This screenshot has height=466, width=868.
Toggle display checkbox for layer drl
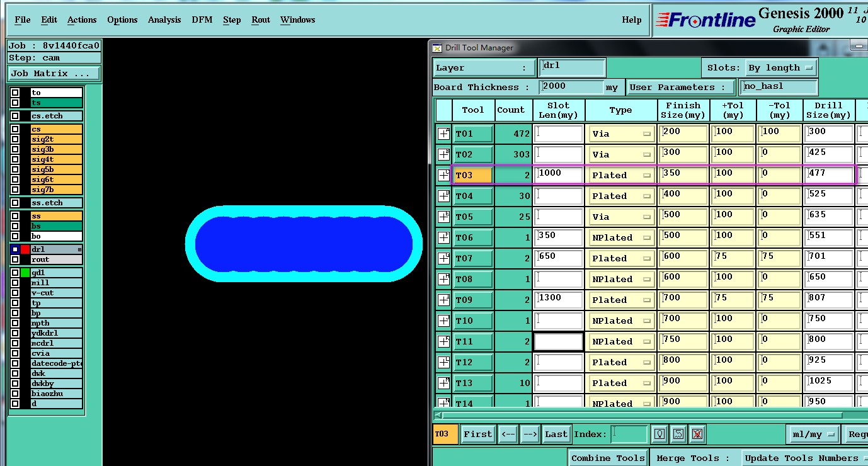14,249
